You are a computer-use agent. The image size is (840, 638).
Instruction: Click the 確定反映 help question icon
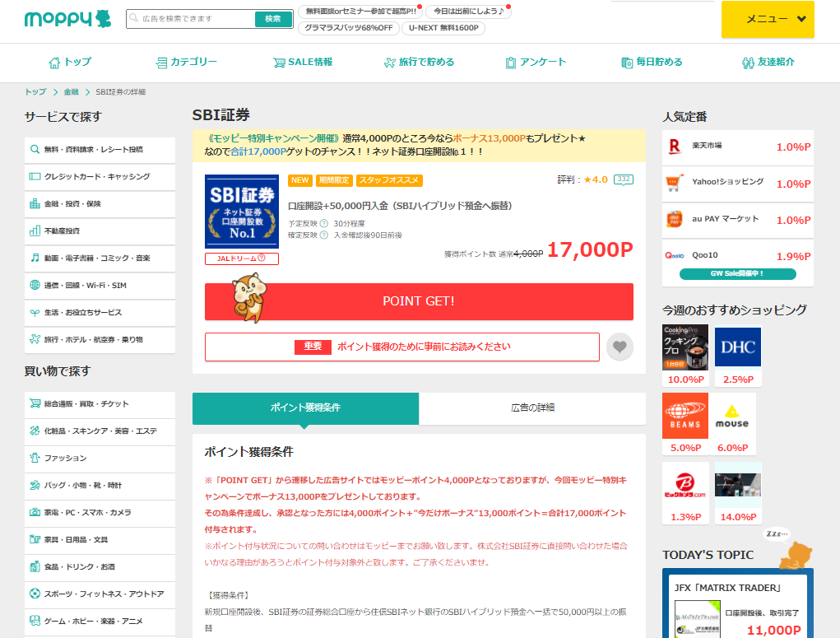(323, 235)
